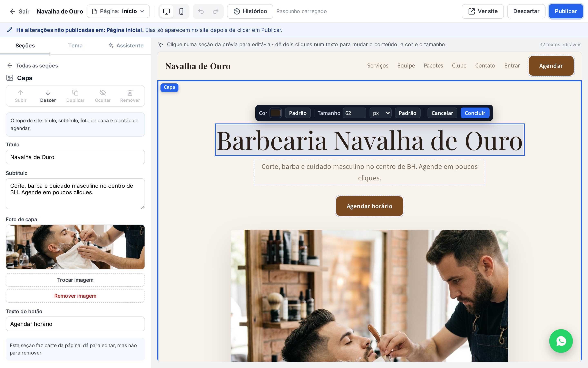The width and height of the screenshot is (588, 368).
Task: Confirm text edit with Concluir
Action: pos(475,113)
